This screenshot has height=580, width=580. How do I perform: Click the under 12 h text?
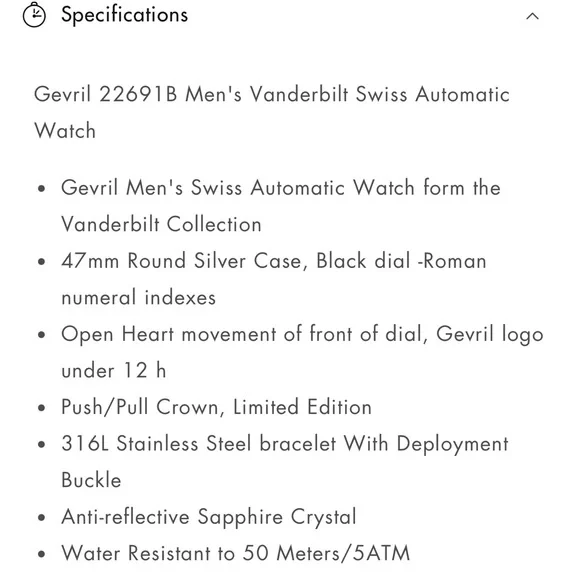pyautogui.click(x=114, y=370)
